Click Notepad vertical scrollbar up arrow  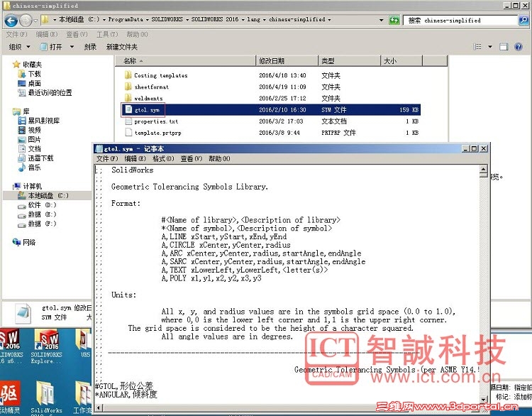point(484,169)
